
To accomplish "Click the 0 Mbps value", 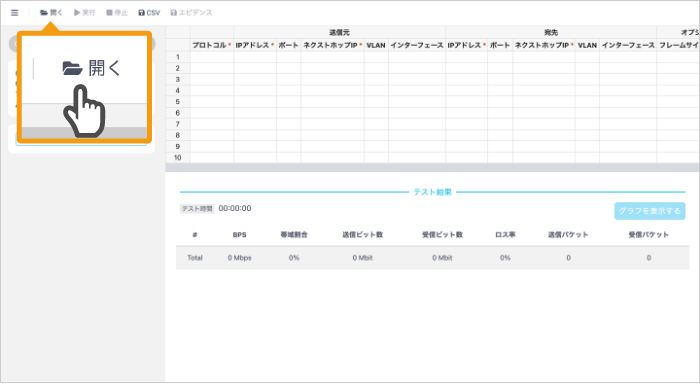I will (x=239, y=258).
